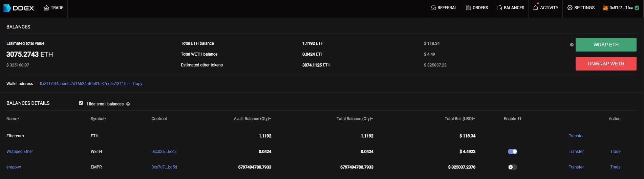
Task: Click the Referral envelope icon
Action: tap(433, 8)
